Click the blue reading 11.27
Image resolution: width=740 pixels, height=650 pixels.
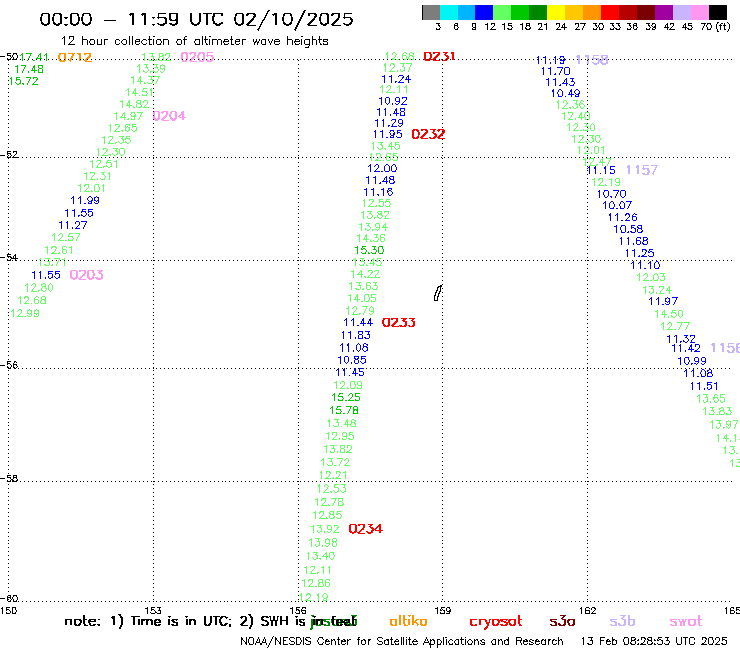73,225
